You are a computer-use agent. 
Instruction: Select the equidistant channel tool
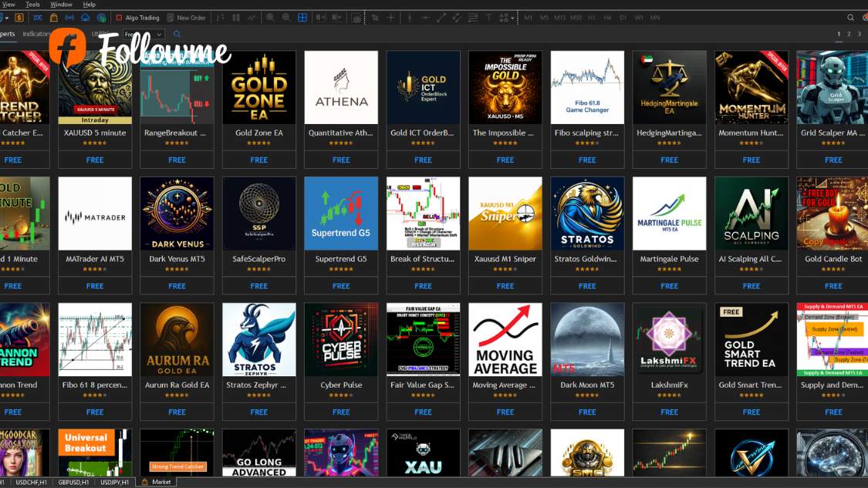(457, 18)
